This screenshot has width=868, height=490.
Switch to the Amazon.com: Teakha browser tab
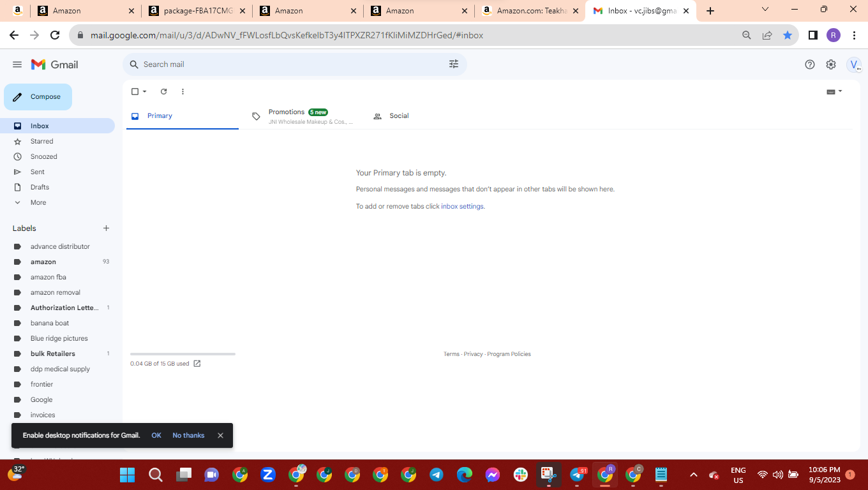pos(531,11)
